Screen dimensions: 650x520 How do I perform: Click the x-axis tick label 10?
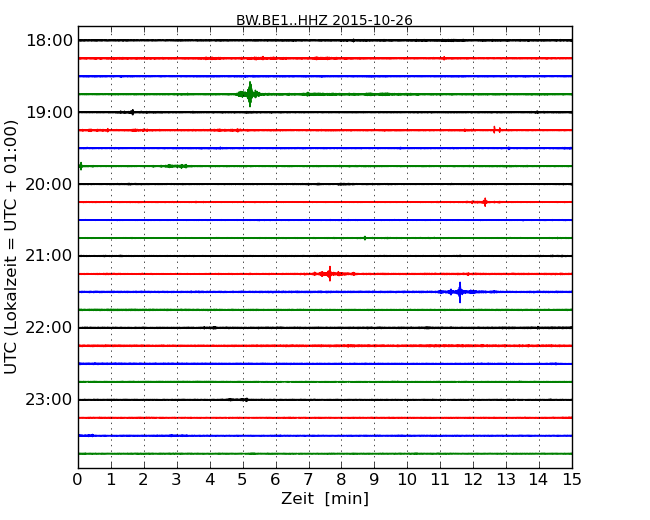tap(407, 479)
